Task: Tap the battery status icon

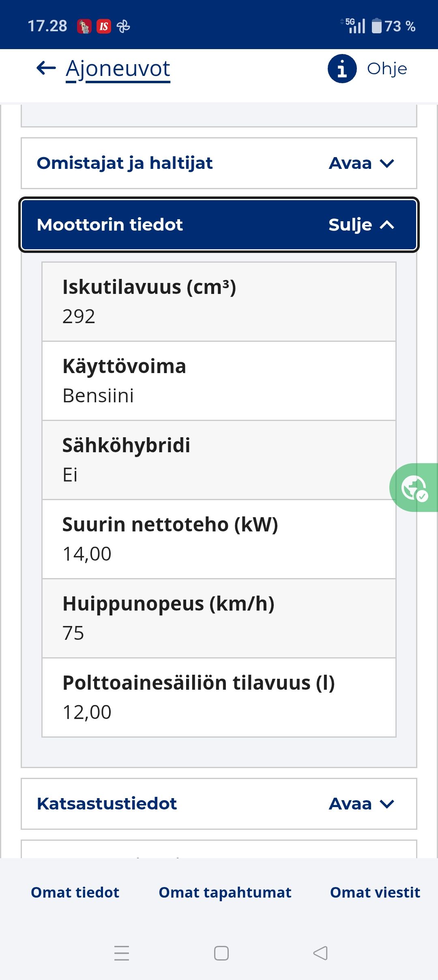Action: 377,26
